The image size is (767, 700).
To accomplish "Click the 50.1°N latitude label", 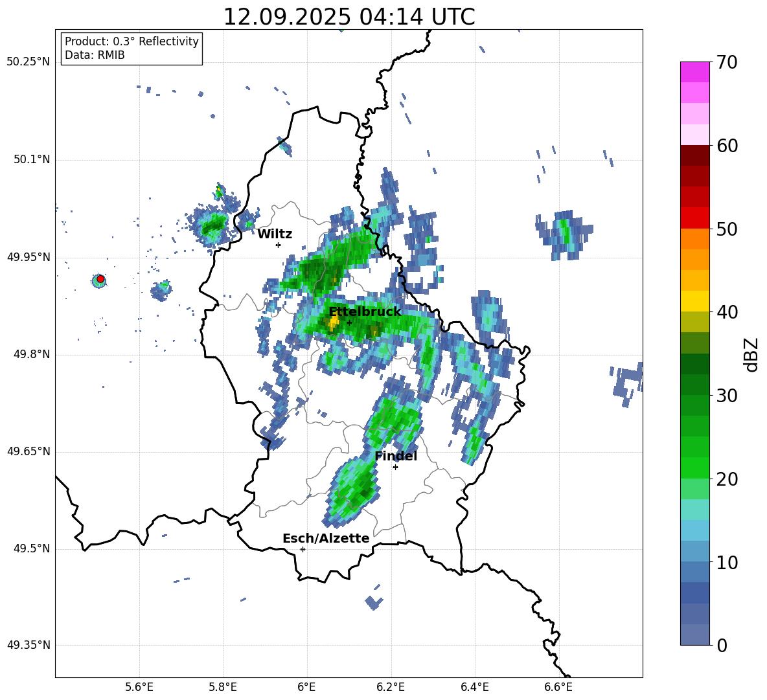I will [x=31, y=160].
